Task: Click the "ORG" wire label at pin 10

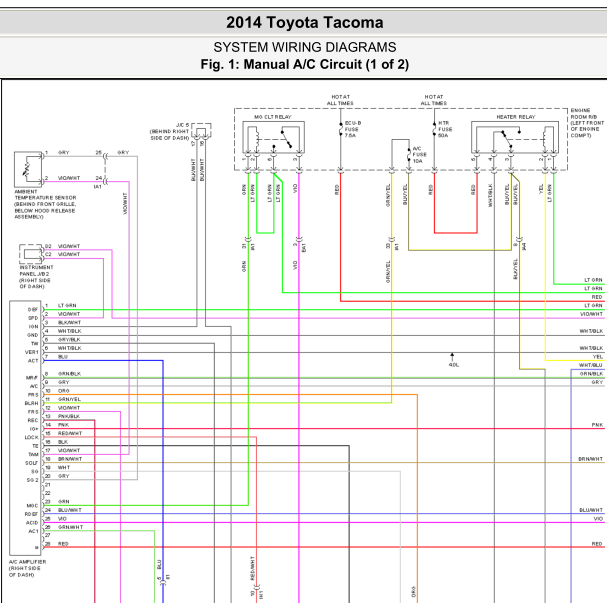Action: [63, 391]
